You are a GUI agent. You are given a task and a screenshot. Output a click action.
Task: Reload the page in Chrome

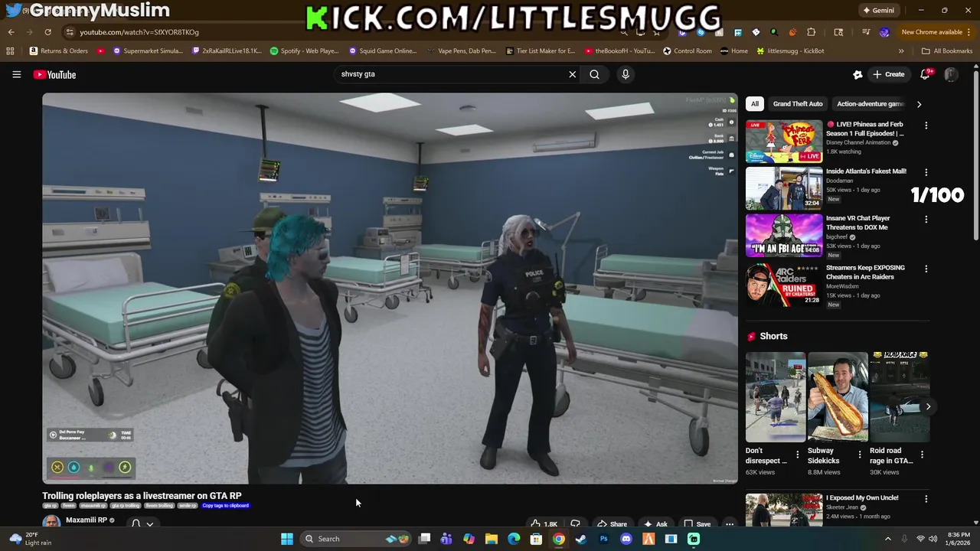point(47,32)
